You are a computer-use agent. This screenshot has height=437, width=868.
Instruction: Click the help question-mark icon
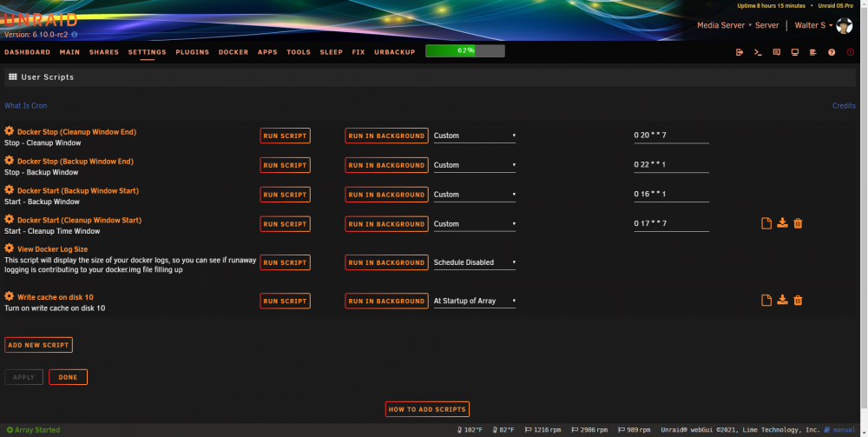[x=832, y=52]
